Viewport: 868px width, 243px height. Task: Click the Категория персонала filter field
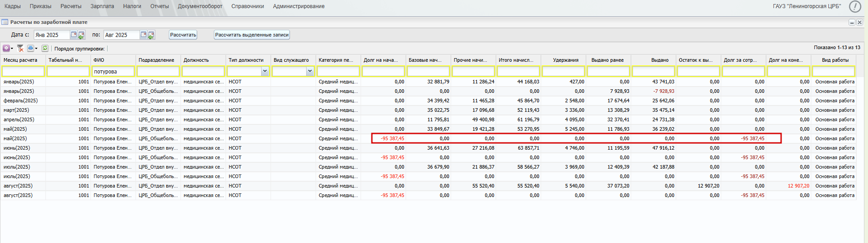[338, 71]
